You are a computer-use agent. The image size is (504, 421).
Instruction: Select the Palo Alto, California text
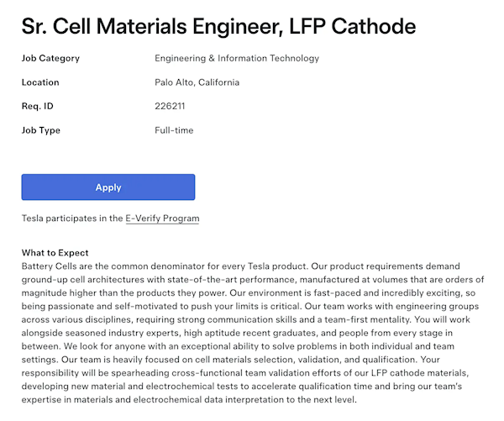pos(197,82)
